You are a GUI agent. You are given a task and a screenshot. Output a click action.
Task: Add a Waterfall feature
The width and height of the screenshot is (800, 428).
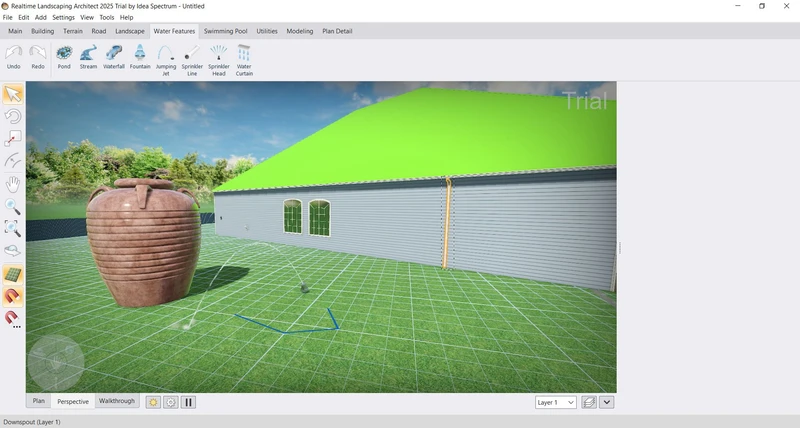click(x=114, y=57)
